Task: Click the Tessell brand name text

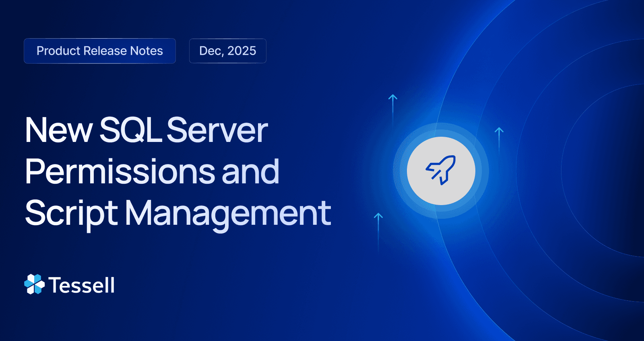Action: [x=82, y=285]
